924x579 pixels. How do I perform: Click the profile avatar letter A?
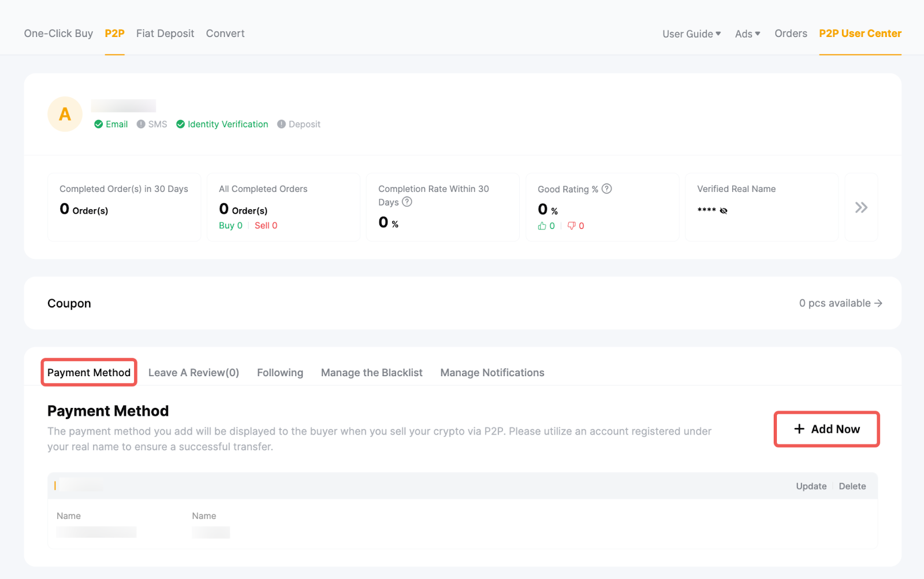[65, 114]
